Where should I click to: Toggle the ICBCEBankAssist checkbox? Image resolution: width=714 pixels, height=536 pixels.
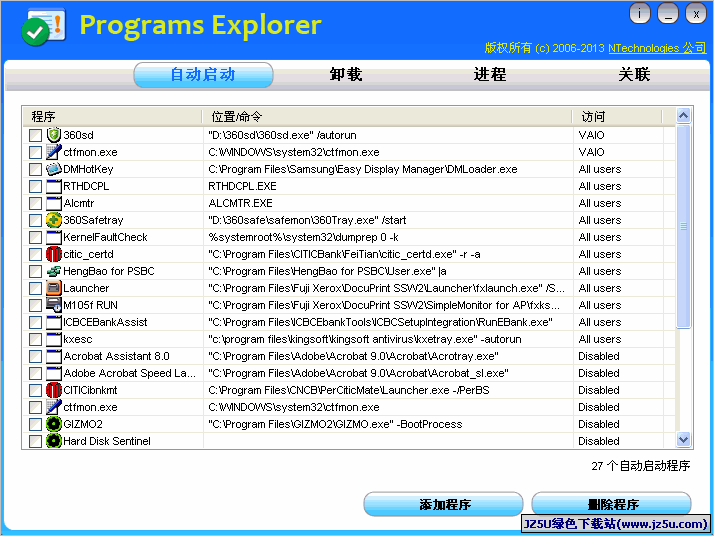[x=35, y=322]
